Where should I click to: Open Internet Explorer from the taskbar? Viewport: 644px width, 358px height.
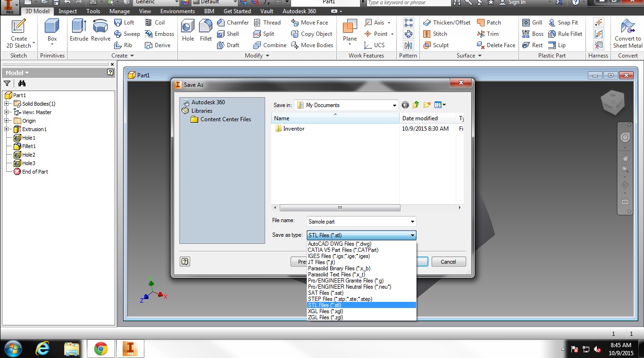[42, 349]
